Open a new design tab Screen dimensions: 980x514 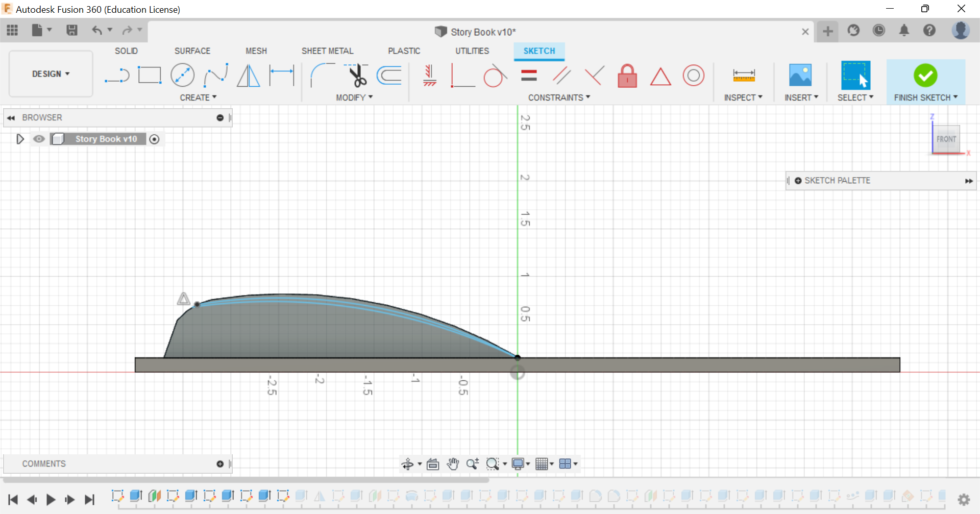tap(828, 32)
